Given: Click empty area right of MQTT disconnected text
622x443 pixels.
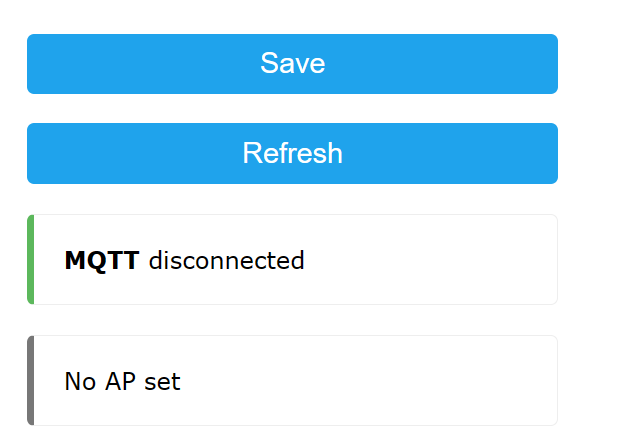Looking at the screenshot, I should (430, 260).
